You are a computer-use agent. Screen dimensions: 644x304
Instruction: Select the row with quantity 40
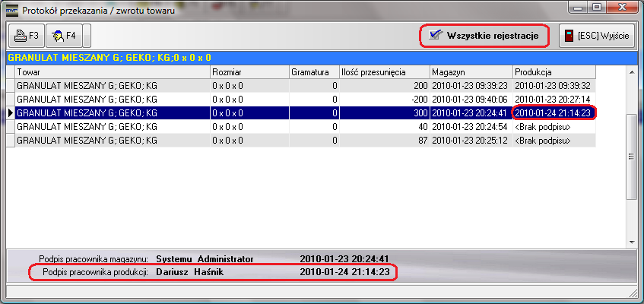[x=112, y=126]
